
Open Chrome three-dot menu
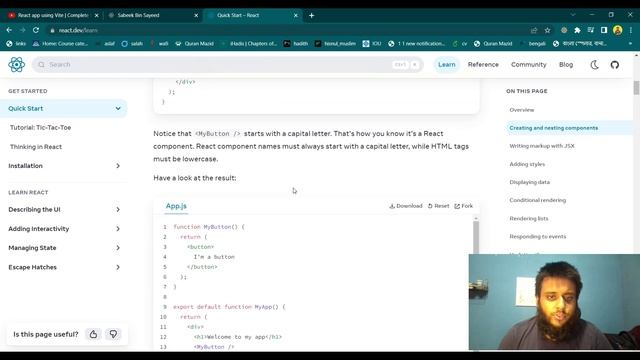(631, 30)
